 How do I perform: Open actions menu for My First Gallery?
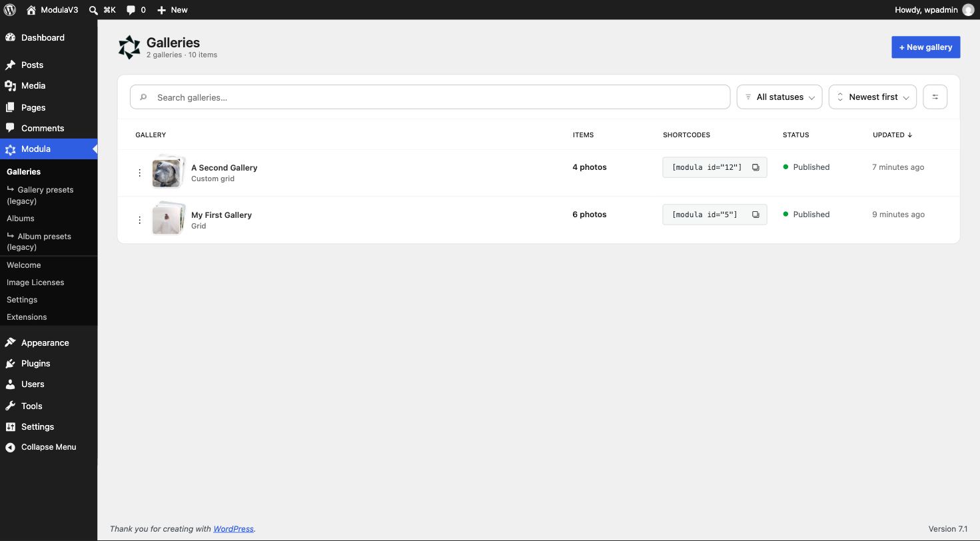coord(139,221)
